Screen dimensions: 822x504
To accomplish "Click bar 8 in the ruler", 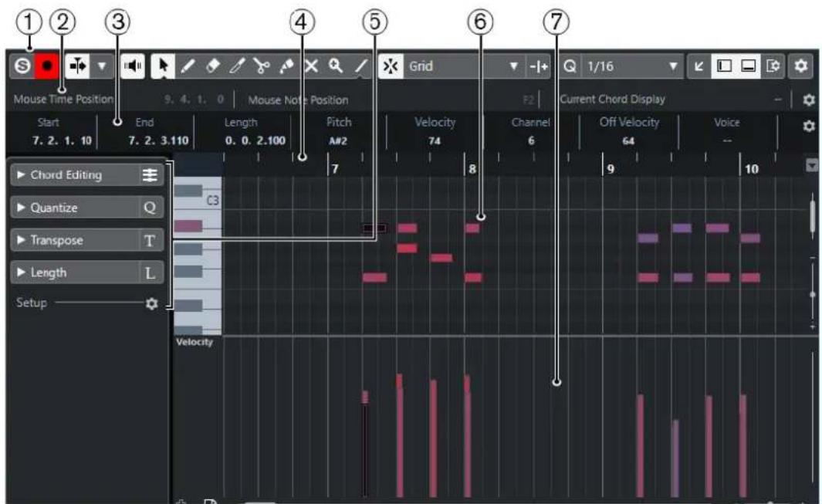I will [472, 169].
